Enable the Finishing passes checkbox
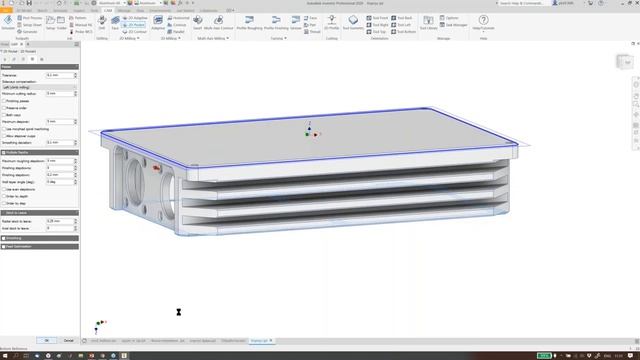The height and width of the screenshot is (360, 640). [4, 101]
